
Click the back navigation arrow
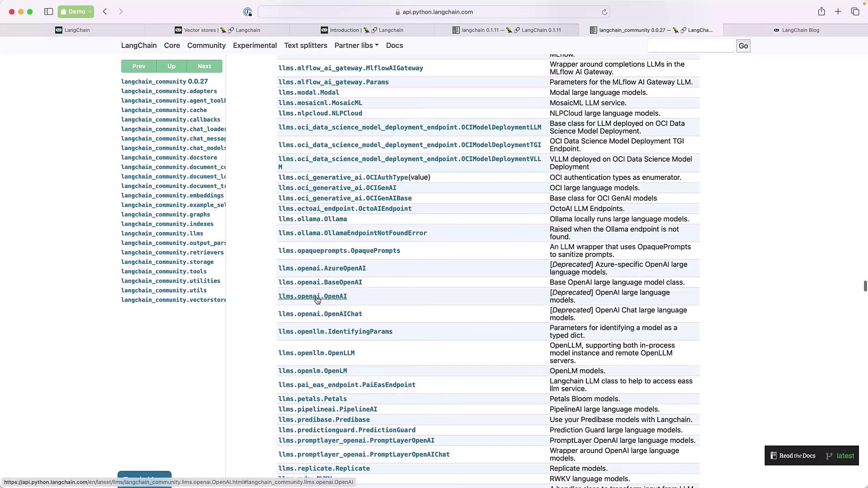[105, 12]
